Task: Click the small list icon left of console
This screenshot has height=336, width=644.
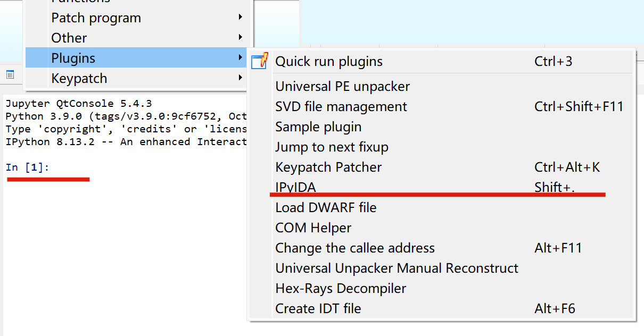Action: pyautogui.click(x=10, y=74)
